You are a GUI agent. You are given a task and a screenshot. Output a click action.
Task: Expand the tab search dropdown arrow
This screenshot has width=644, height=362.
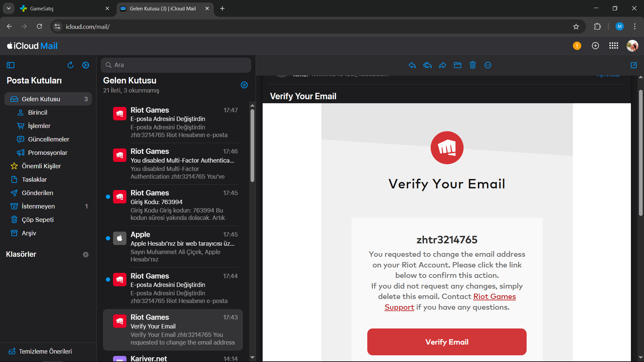8,8
